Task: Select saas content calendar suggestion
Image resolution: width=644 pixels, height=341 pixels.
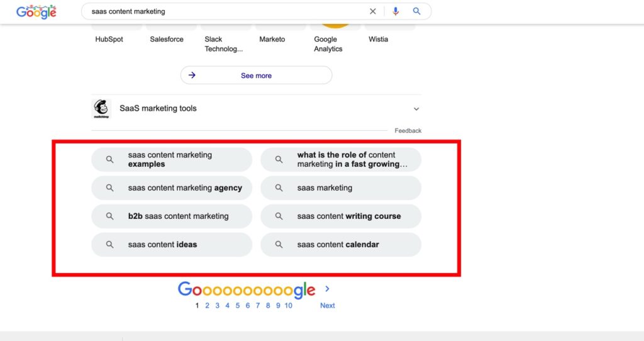Action: [341, 245]
